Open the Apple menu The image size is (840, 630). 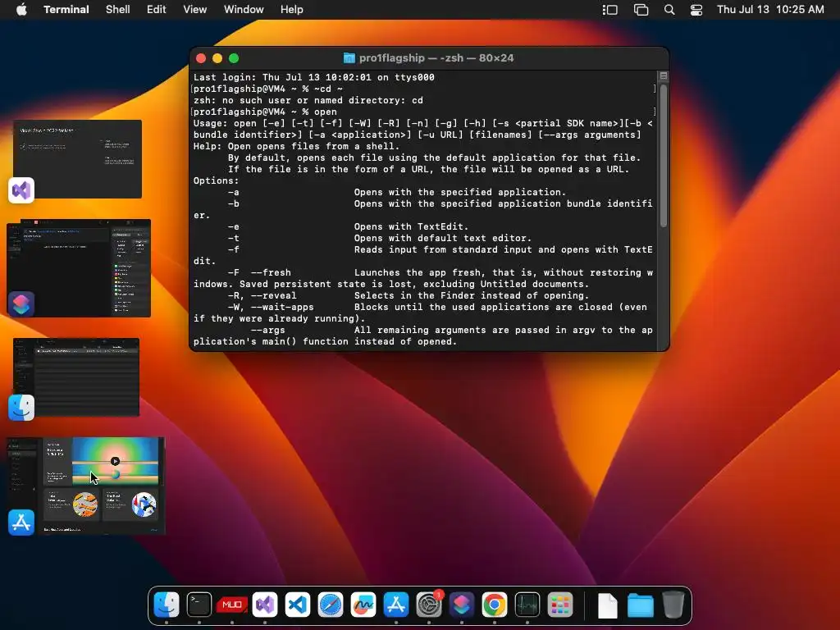coord(21,9)
